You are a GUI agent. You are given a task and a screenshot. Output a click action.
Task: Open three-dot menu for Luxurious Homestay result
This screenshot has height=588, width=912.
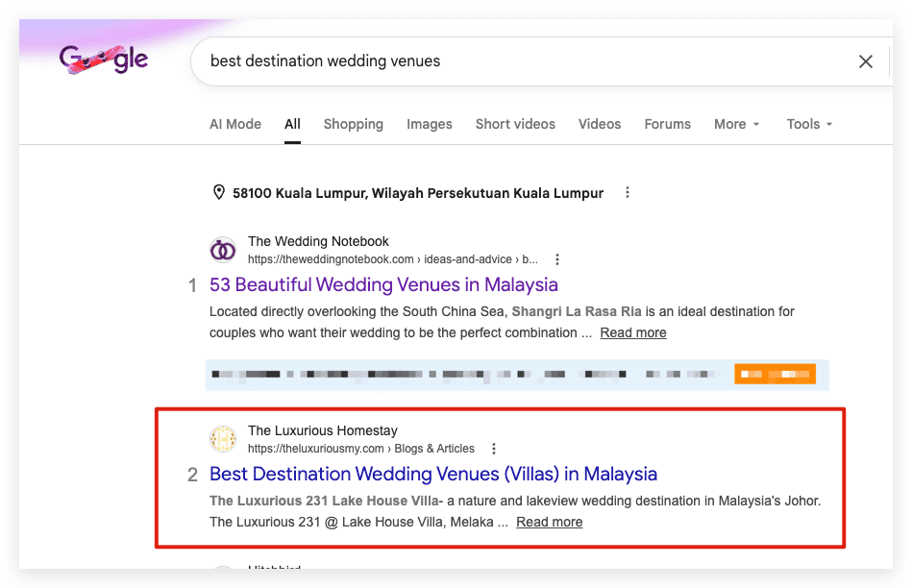pos(494,449)
